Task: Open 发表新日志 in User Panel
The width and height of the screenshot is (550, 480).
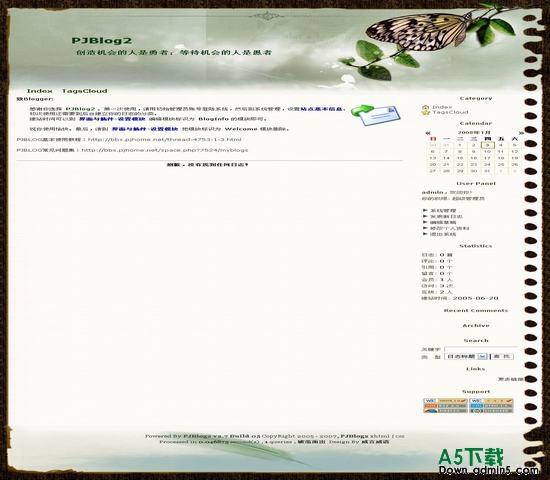Action: click(x=446, y=216)
